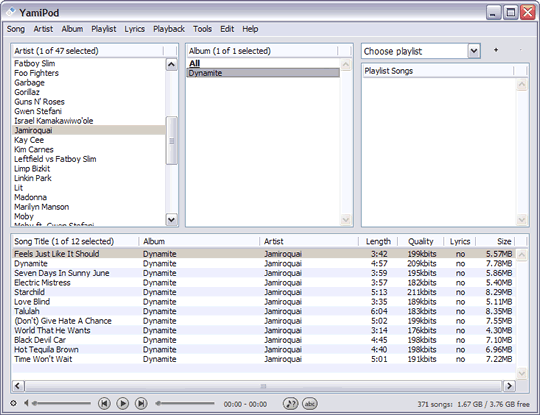The height and width of the screenshot is (415, 540).
Task: Select All in the album list
Action: (x=195, y=63)
